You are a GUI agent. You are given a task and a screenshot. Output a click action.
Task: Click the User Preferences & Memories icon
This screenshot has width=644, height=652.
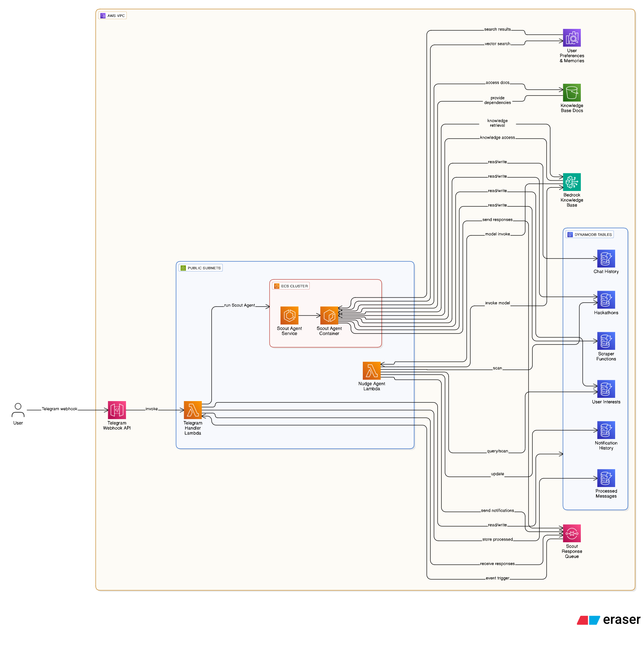571,37
